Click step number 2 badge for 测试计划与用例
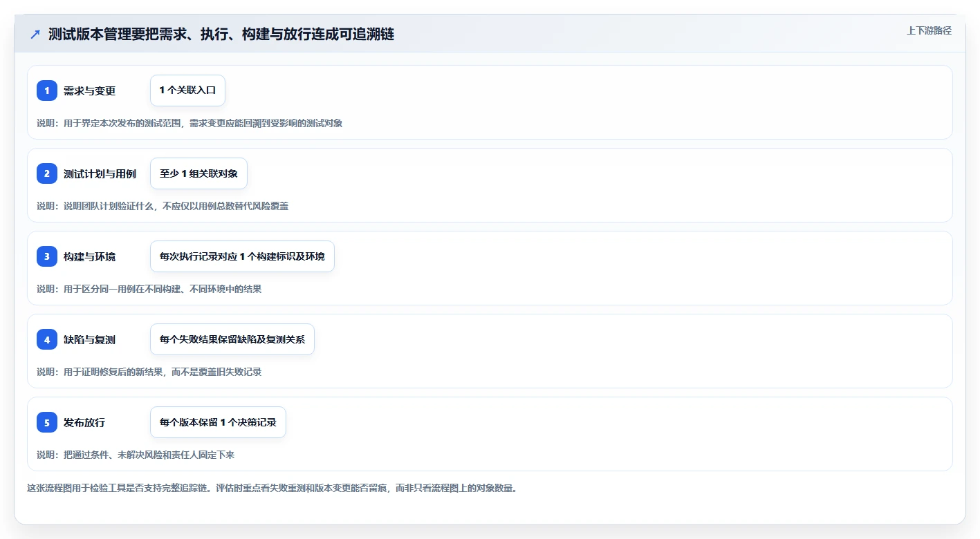The height and width of the screenshot is (539, 980). coord(47,173)
